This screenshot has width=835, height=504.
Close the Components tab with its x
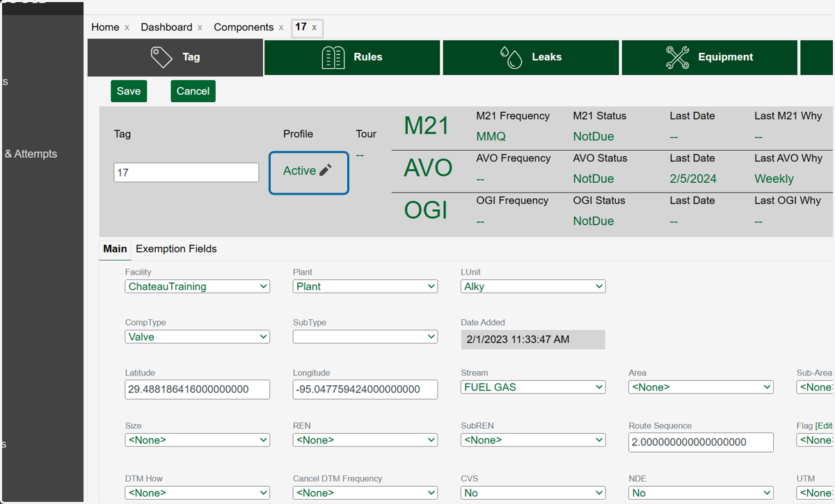click(x=281, y=28)
